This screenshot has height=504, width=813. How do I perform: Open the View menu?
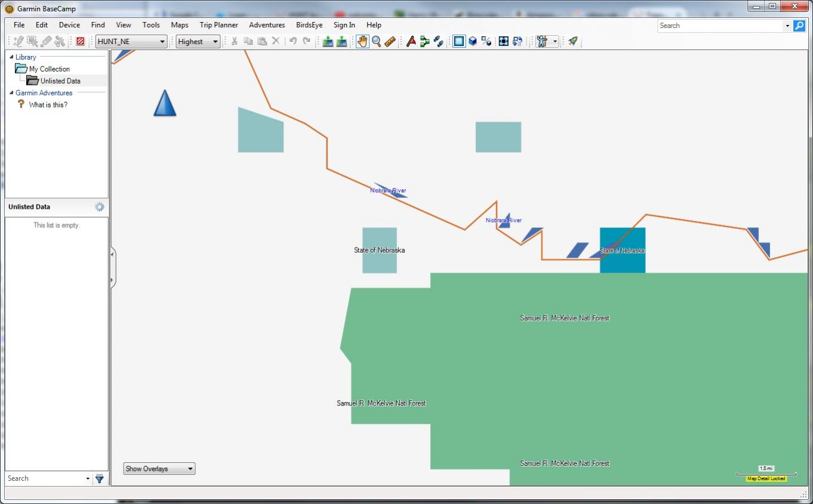(124, 25)
